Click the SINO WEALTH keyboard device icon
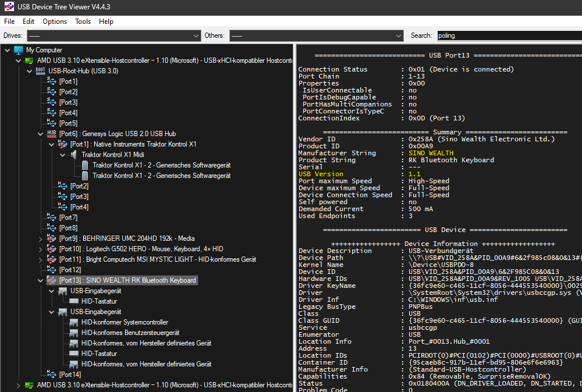Screen dimensions: 582x392 coord(52,280)
